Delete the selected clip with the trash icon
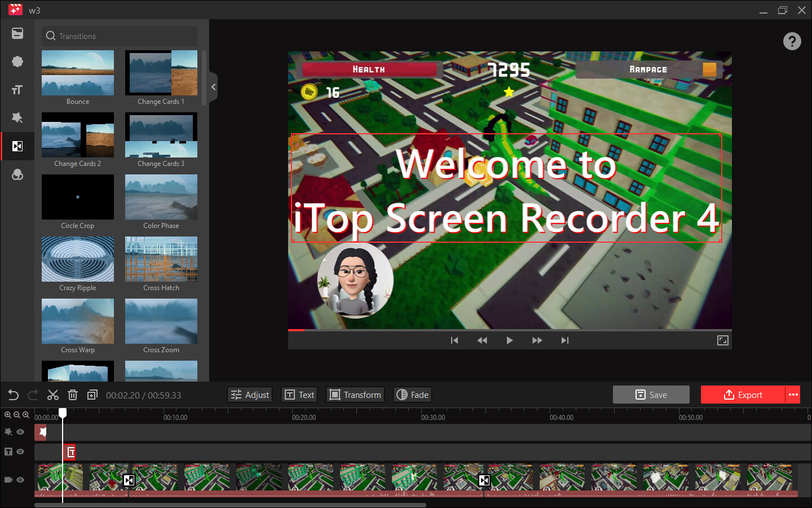 pyautogui.click(x=73, y=395)
